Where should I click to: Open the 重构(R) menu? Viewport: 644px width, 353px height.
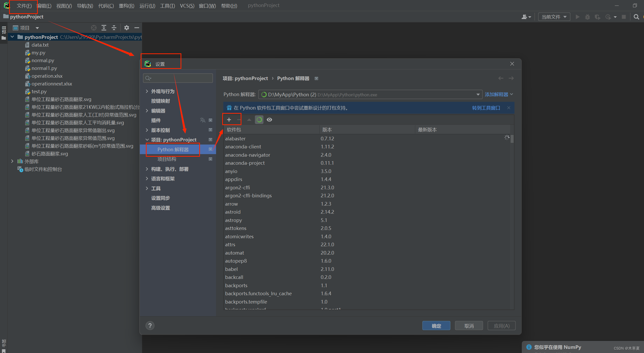pos(126,6)
